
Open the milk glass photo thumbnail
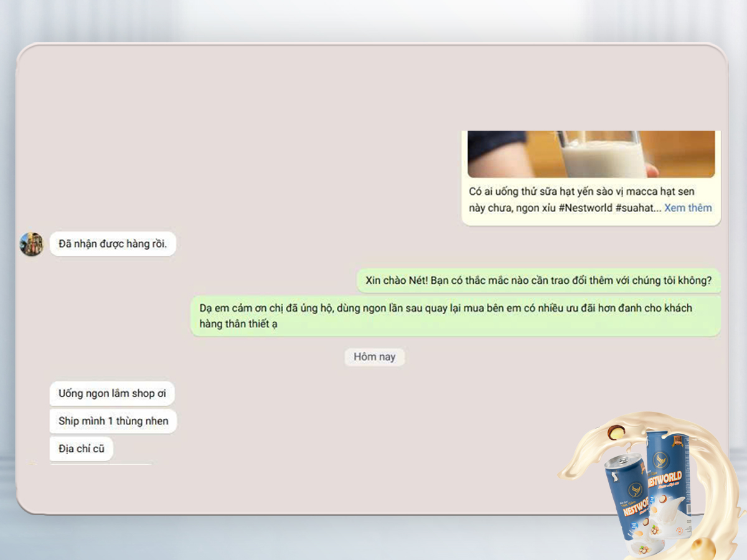click(x=591, y=154)
